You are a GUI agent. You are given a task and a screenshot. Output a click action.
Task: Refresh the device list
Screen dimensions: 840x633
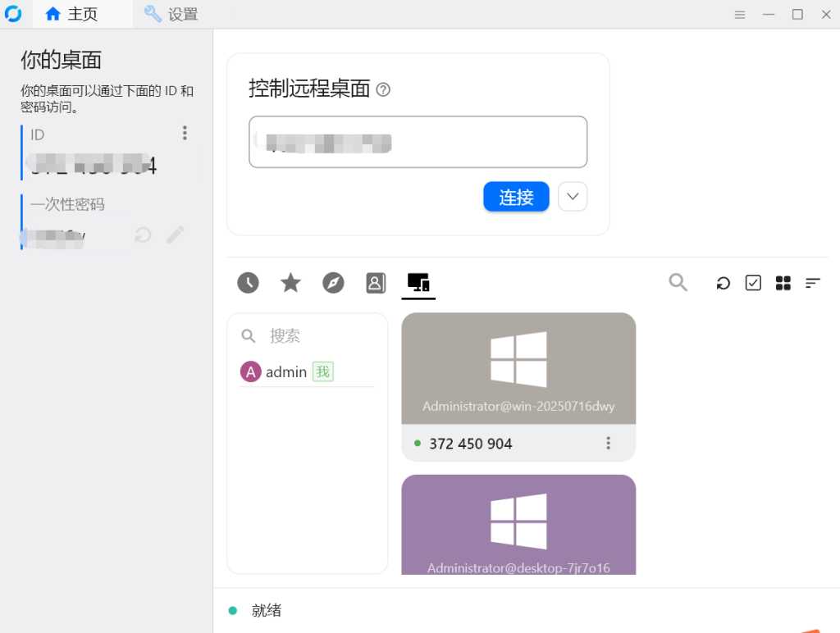tap(723, 283)
